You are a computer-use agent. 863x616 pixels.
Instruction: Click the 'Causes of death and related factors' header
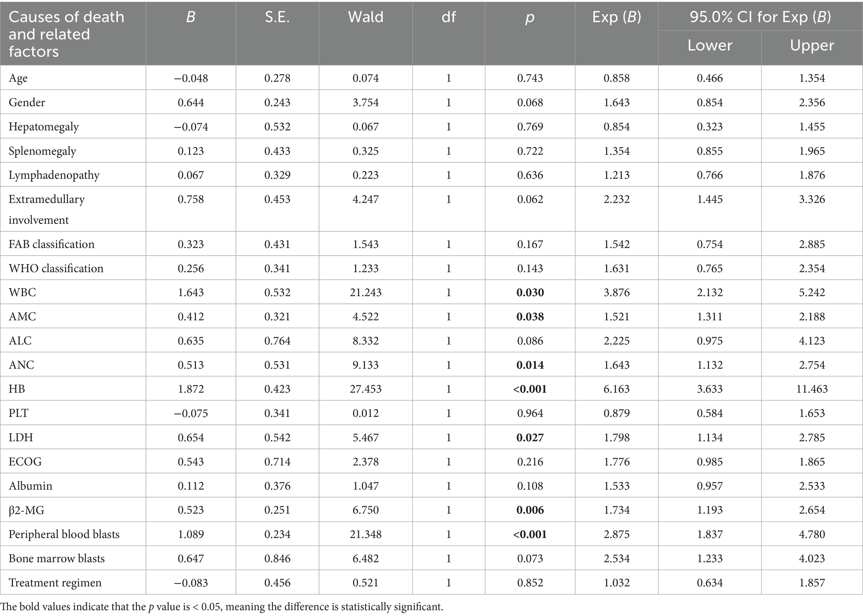tap(66, 34)
